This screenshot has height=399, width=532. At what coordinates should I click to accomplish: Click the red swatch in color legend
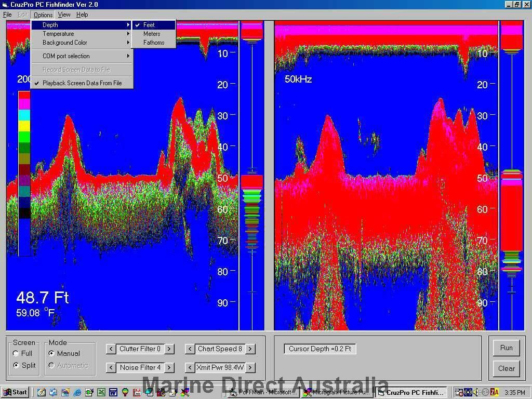click(x=24, y=96)
